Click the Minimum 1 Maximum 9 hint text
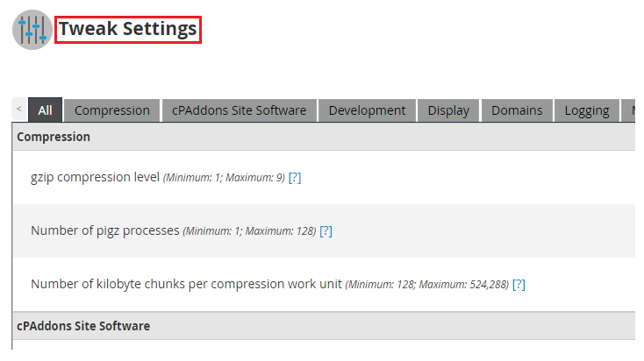This screenshot has height=361, width=644. click(224, 178)
